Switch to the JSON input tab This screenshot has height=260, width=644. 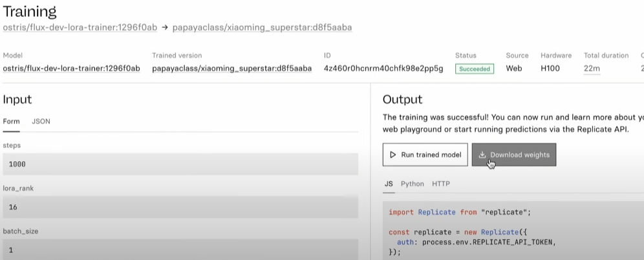pos(41,122)
